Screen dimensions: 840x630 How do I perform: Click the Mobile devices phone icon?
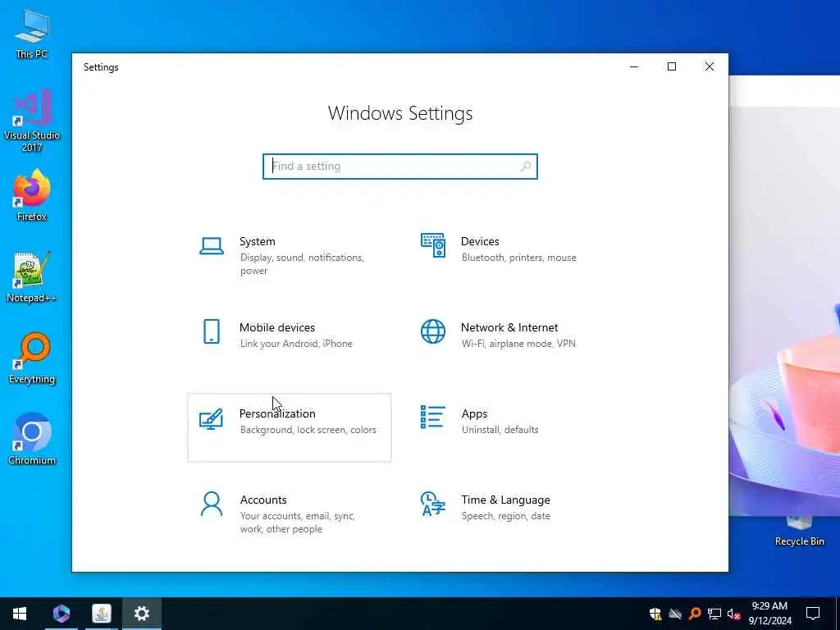coord(212,331)
